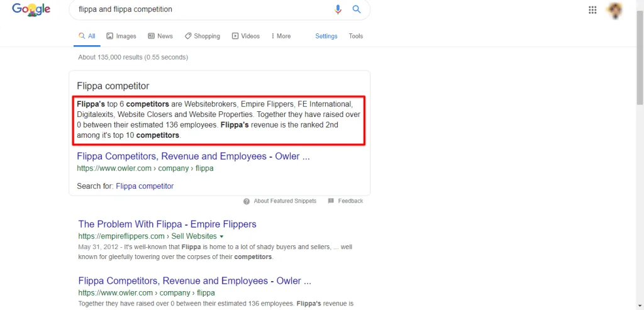Screen dimensions: 644x310
Task: Open search Settings
Action: click(x=326, y=36)
